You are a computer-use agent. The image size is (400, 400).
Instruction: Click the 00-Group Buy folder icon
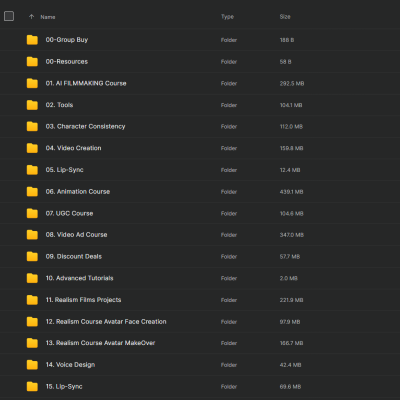(32, 40)
